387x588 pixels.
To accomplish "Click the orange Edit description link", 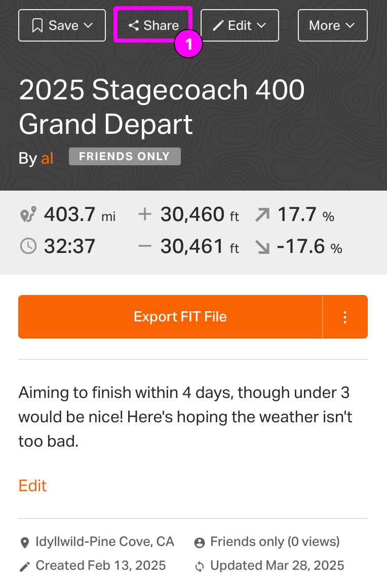I will [x=32, y=486].
